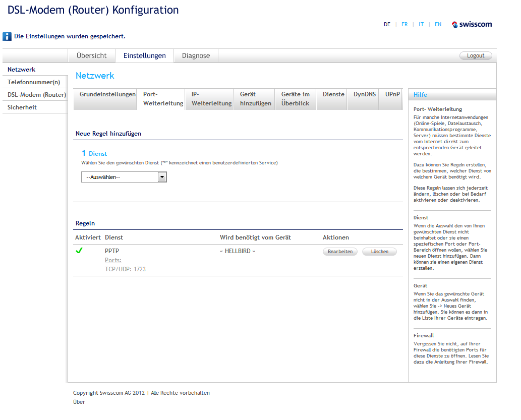Go to the Gerät hinzufügen tab
The width and height of the screenshot is (521, 420).
click(255, 99)
